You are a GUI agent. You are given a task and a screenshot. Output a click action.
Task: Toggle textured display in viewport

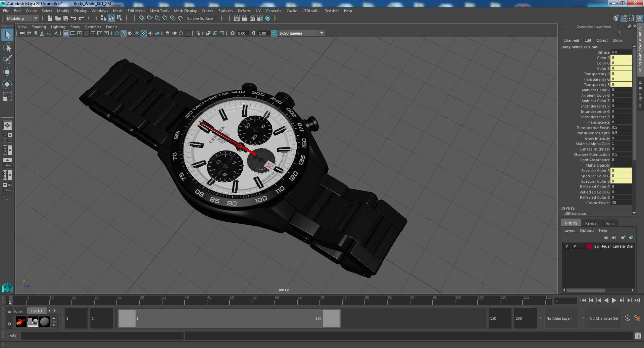tap(144, 33)
